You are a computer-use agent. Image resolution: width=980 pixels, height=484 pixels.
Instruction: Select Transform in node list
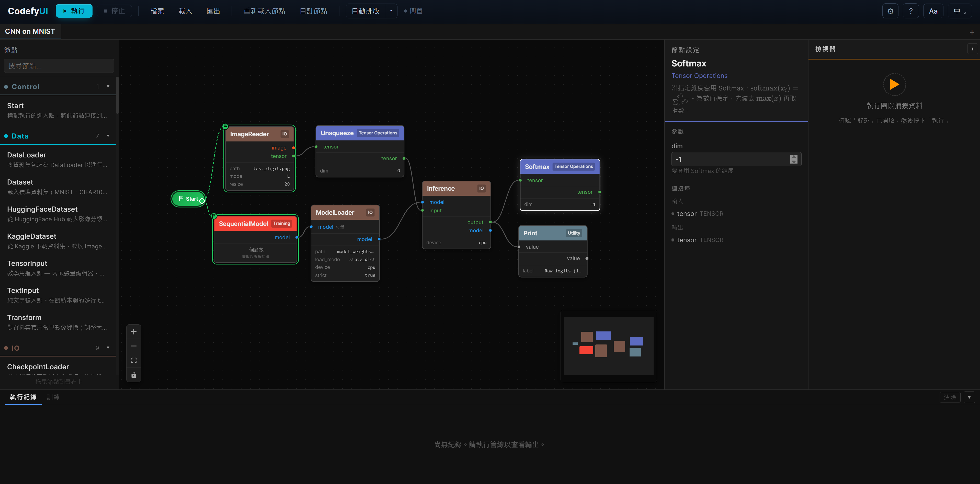tap(58, 322)
